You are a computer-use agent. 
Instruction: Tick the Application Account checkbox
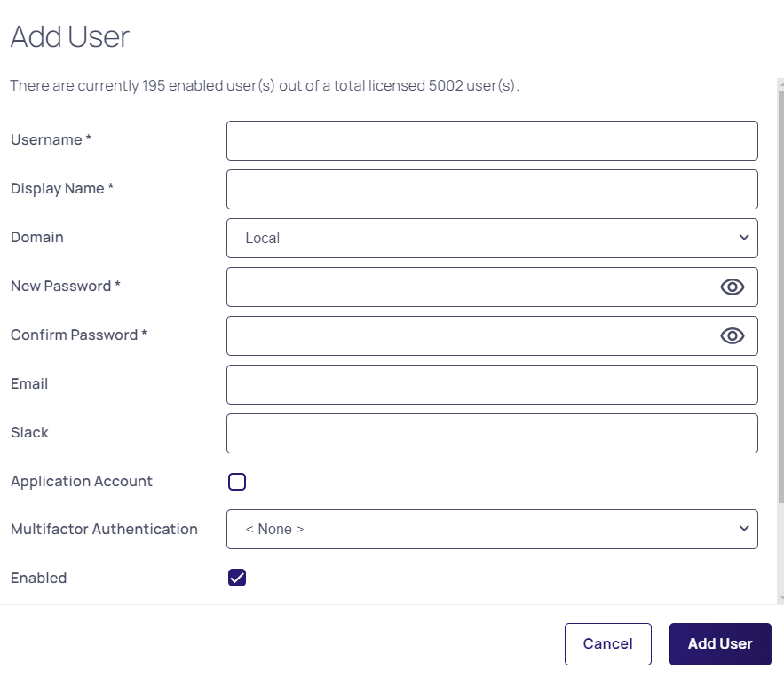237,482
